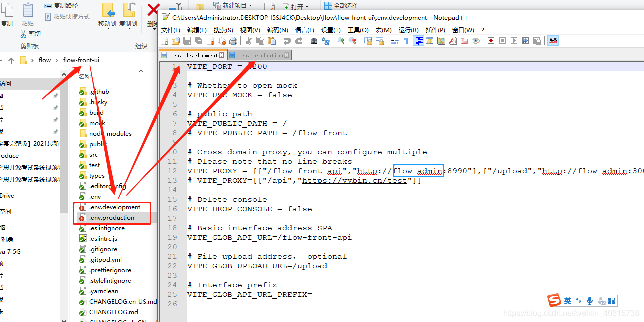Image resolution: width=644 pixels, height=322 pixels.
Task: Create a new document in Notepad++ toolbar
Action: coord(164,41)
